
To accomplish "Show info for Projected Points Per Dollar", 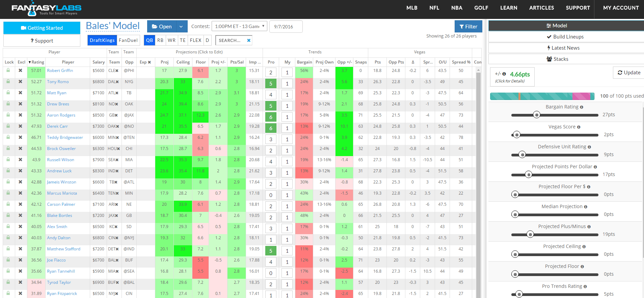I will coord(595,167).
